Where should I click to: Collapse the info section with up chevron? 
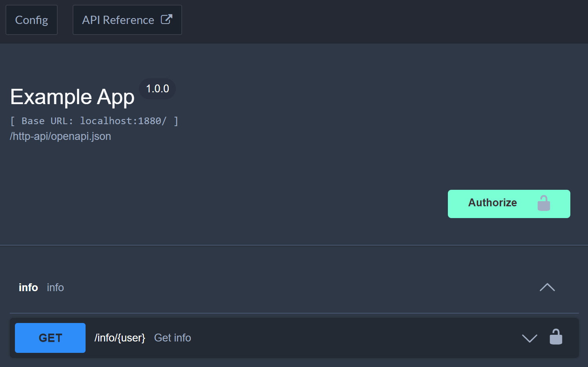[547, 288]
